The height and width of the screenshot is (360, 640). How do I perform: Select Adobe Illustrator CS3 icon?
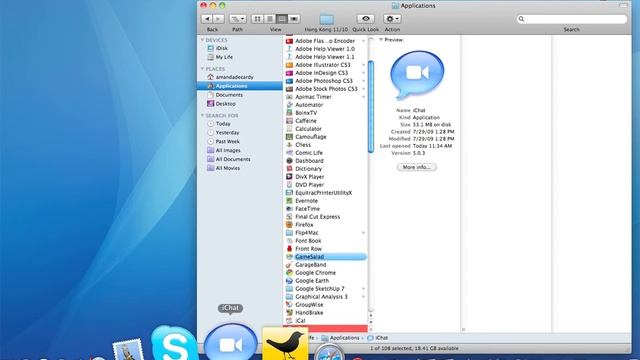(x=289, y=65)
